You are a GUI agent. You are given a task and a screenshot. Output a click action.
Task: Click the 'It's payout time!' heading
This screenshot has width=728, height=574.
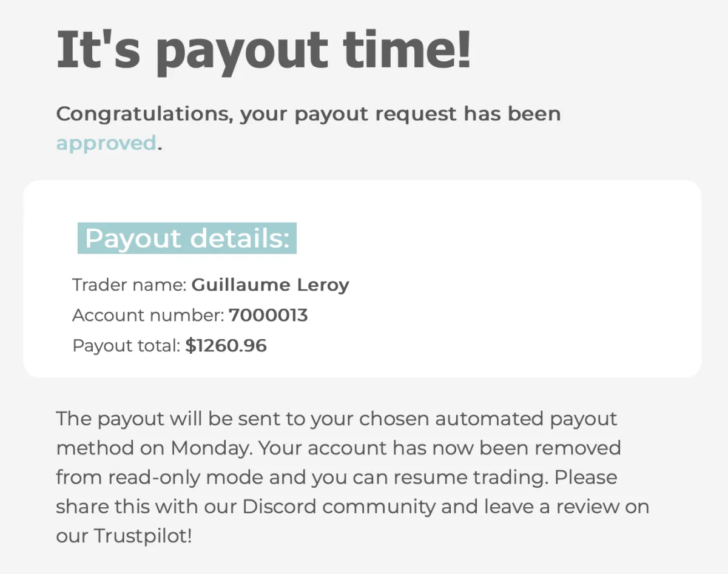point(263,49)
